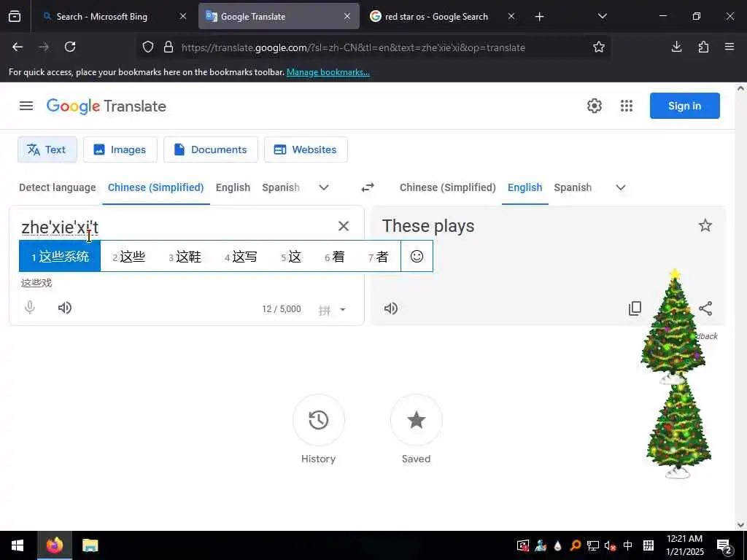Open the notification center
The height and width of the screenshot is (560, 747).
point(724,546)
